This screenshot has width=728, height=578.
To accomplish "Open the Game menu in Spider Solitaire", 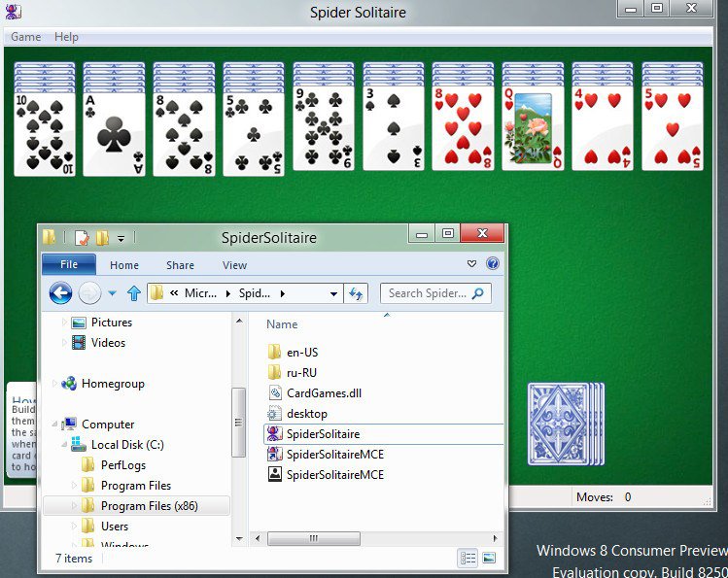I will [x=25, y=37].
